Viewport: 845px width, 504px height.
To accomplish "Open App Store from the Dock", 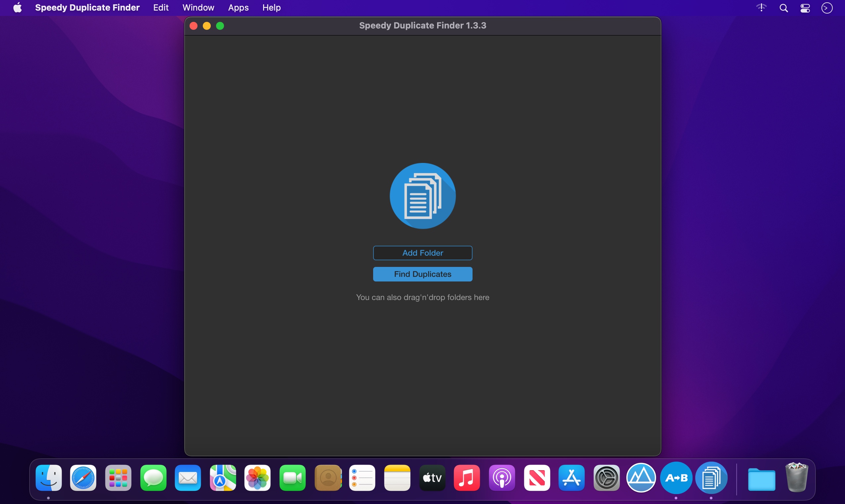I will tap(572, 478).
